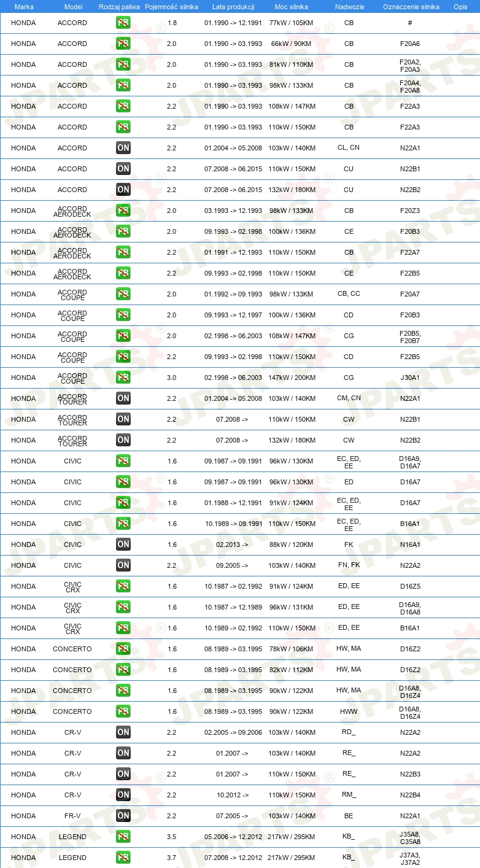Select the production date 10.2012 ->
Image resolution: width=480 pixels, height=868 pixels.
point(232,795)
